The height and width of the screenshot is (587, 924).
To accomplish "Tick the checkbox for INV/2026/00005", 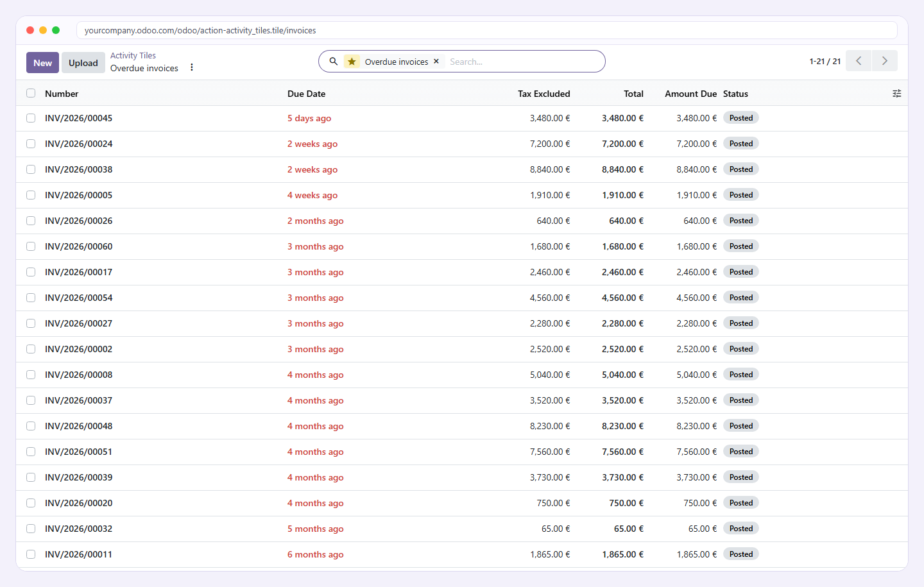I will [x=31, y=195].
